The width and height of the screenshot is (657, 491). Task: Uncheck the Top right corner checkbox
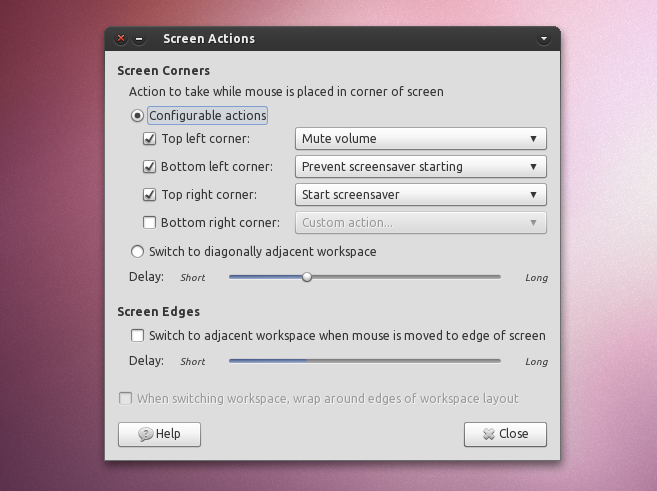tap(150, 195)
